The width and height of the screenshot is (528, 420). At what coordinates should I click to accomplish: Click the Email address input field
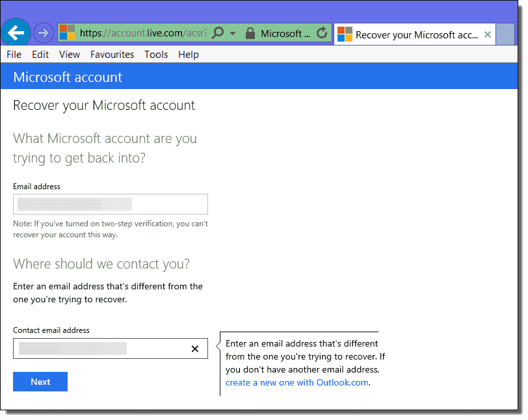pyautogui.click(x=111, y=204)
